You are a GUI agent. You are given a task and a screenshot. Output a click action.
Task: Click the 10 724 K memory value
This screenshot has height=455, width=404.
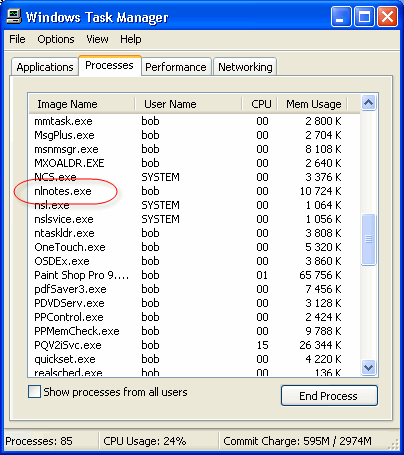pos(320,191)
